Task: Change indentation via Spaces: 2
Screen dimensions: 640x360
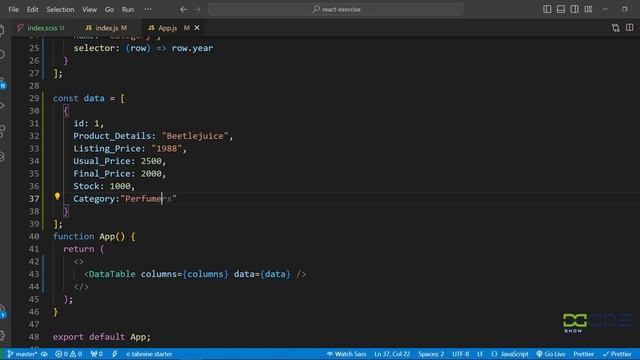Action: tap(431, 354)
